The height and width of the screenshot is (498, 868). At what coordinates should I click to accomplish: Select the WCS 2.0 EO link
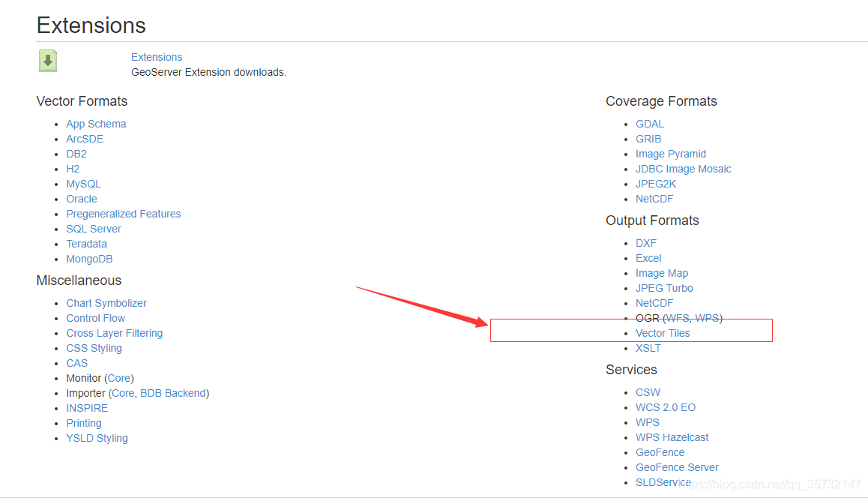click(666, 407)
